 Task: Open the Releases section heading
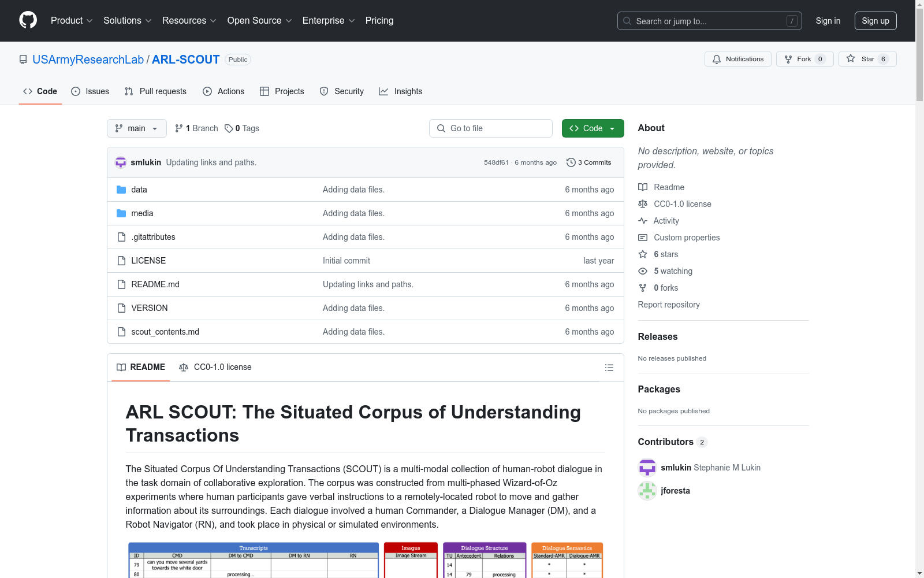658,336
